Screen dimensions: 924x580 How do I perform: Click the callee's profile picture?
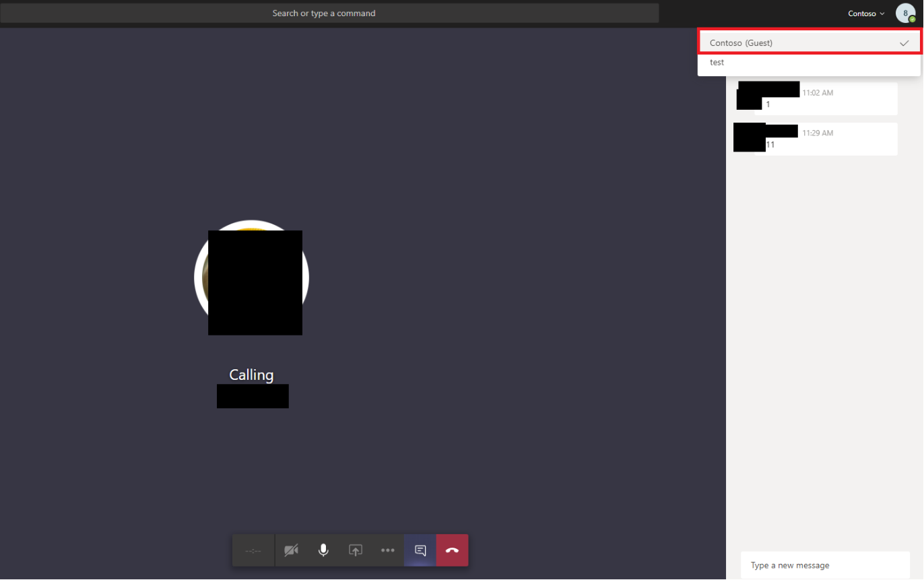coord(252,278)
